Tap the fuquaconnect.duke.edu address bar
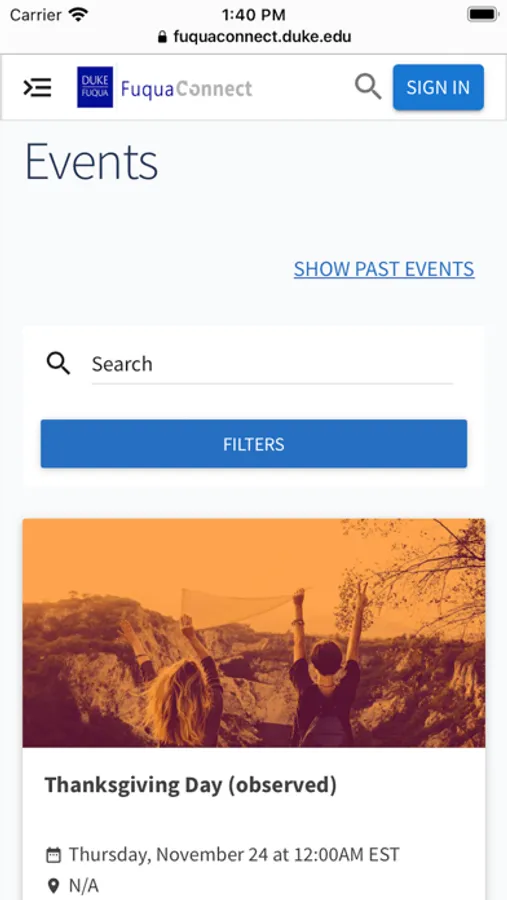Image resolution: width=507 pixels, height=900 pixels. (254, 37)
